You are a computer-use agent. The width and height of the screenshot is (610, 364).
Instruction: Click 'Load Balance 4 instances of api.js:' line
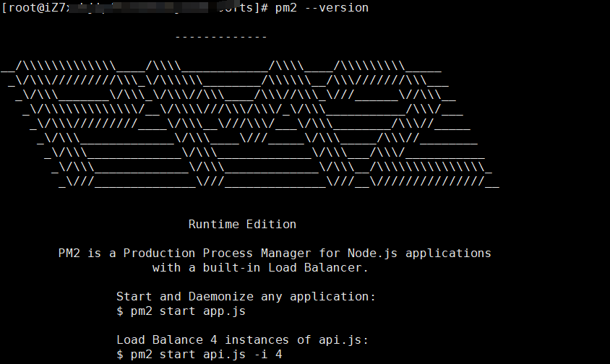[x=242, y=340]
